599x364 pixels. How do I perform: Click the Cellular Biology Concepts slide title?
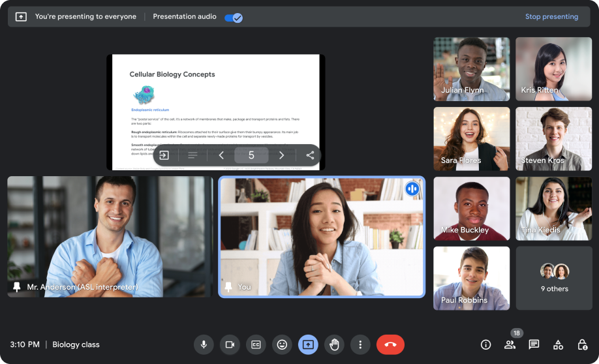pos(172,74)
